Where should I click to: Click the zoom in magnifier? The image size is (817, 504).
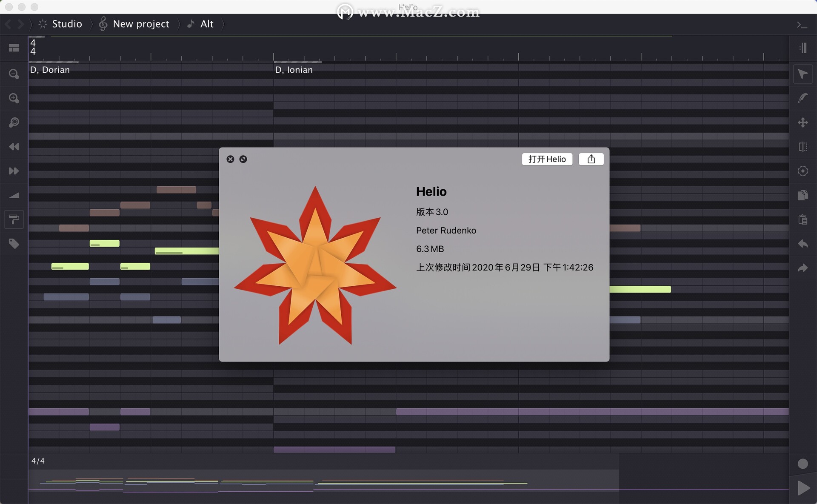(x=14, y=98)
